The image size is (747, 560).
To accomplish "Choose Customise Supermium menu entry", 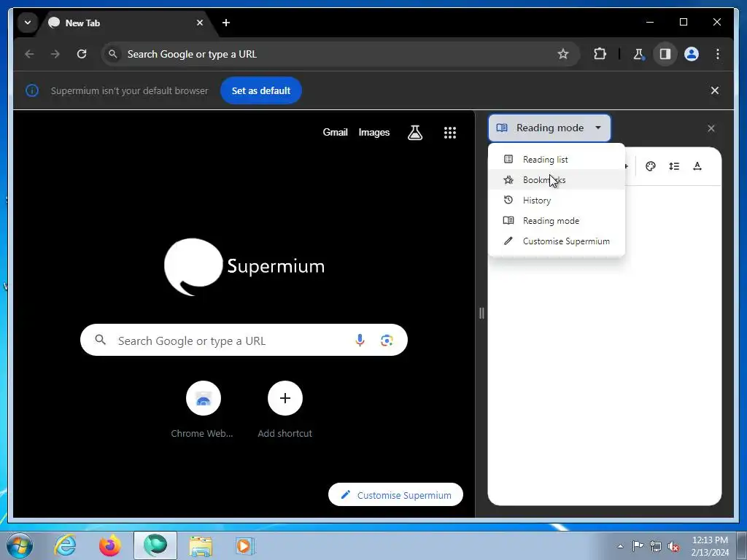I will click(x=557, y=241).
